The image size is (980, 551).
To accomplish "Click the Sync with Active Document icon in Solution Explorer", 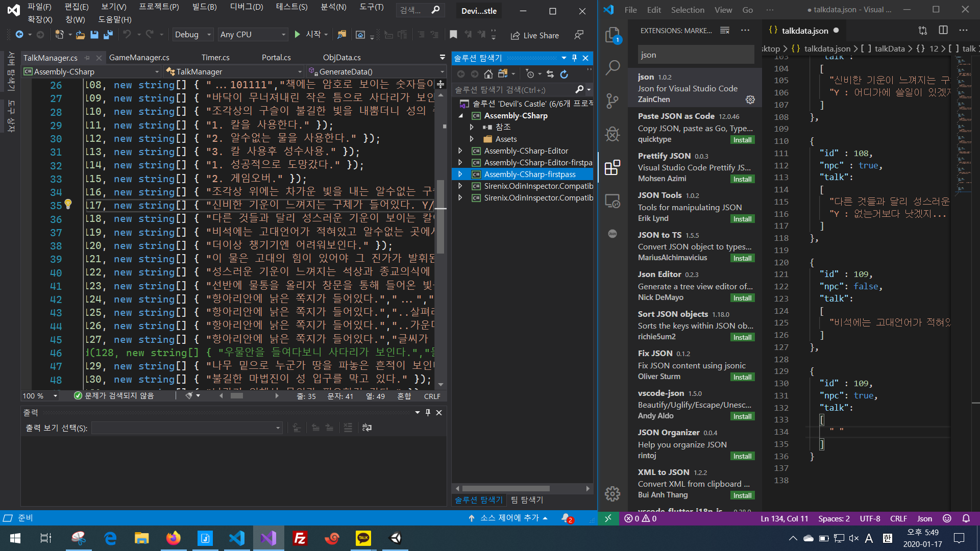I will pyautogui.click(x=550, y=74).
